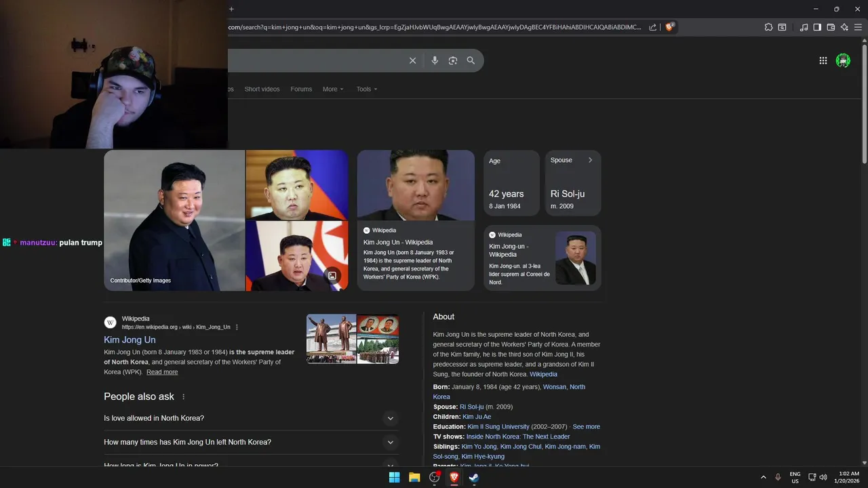Click the share page icon in address bar
This screenshot has height=488, width=868.
click(x=652, y=27)
